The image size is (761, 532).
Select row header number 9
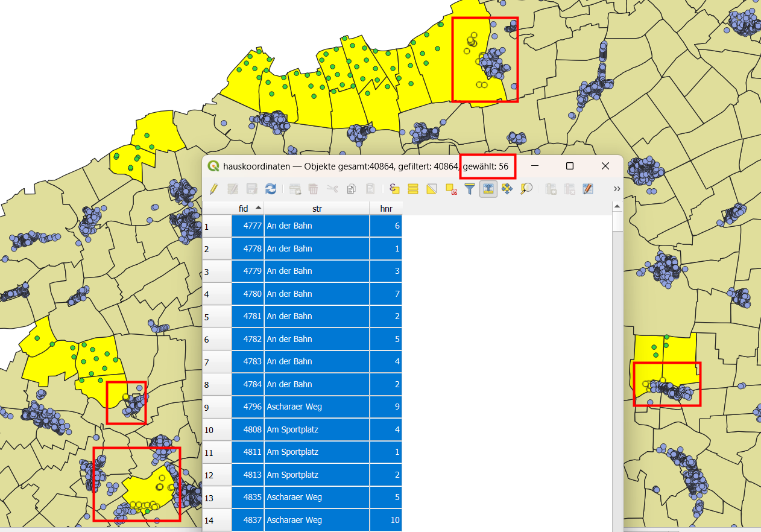(216, 407)
